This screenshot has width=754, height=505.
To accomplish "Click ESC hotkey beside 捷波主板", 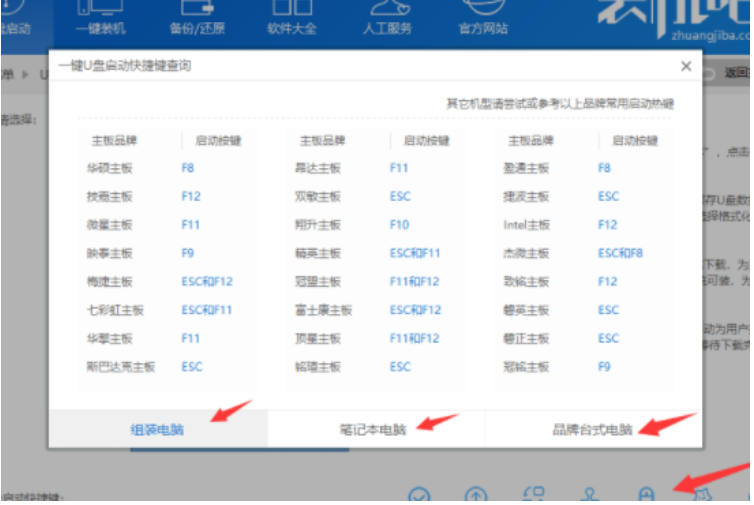I will coord(608,196).
